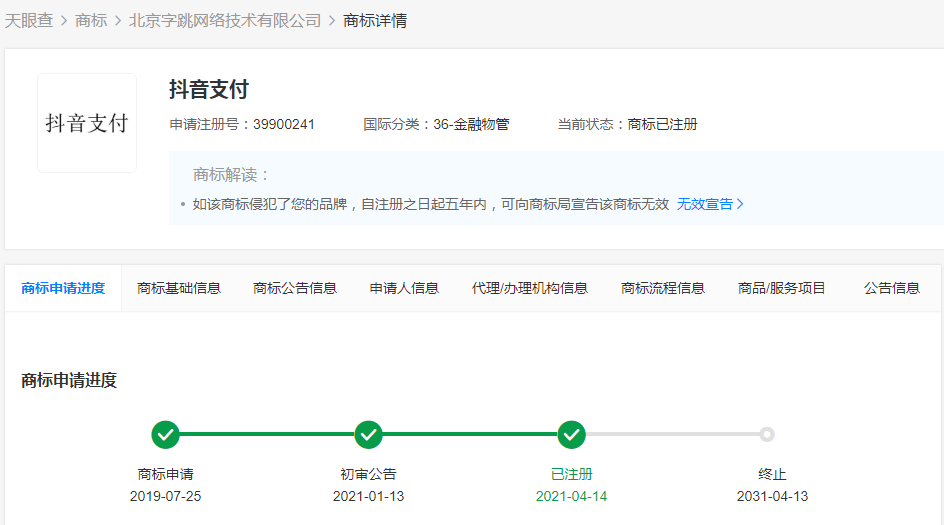
Task: Open the 天眼查 breadcrumb link
Action: pos(29,20)
